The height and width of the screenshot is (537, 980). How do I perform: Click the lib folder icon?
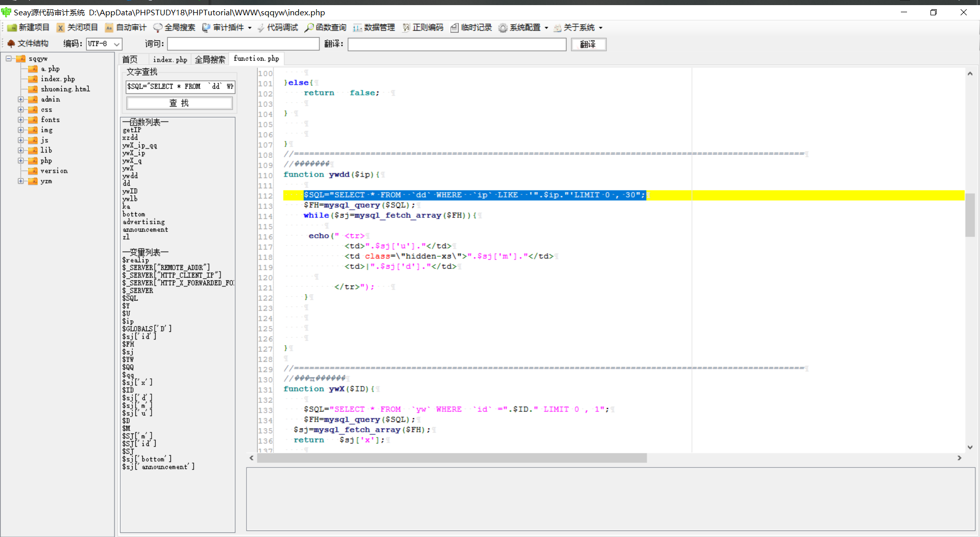(x=33, y=151)
